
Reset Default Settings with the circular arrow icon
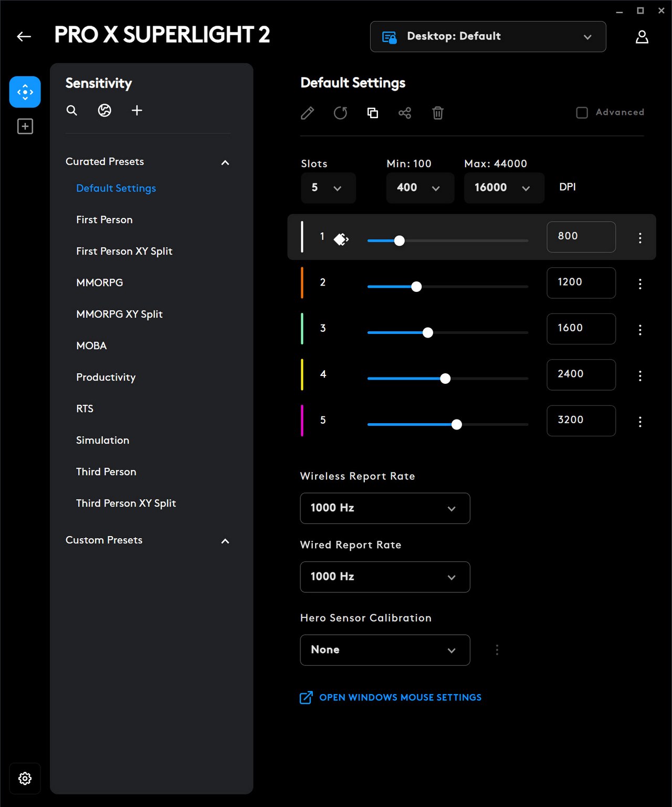(340, 113)
